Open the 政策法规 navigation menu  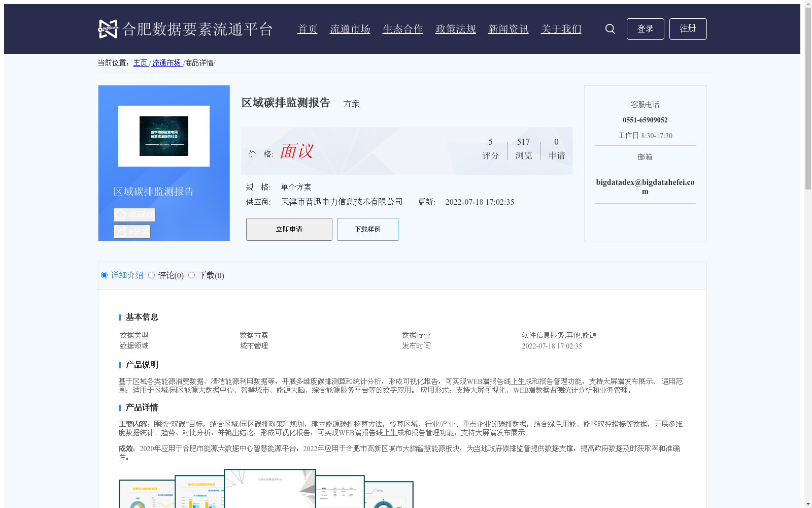coord(455,29)
